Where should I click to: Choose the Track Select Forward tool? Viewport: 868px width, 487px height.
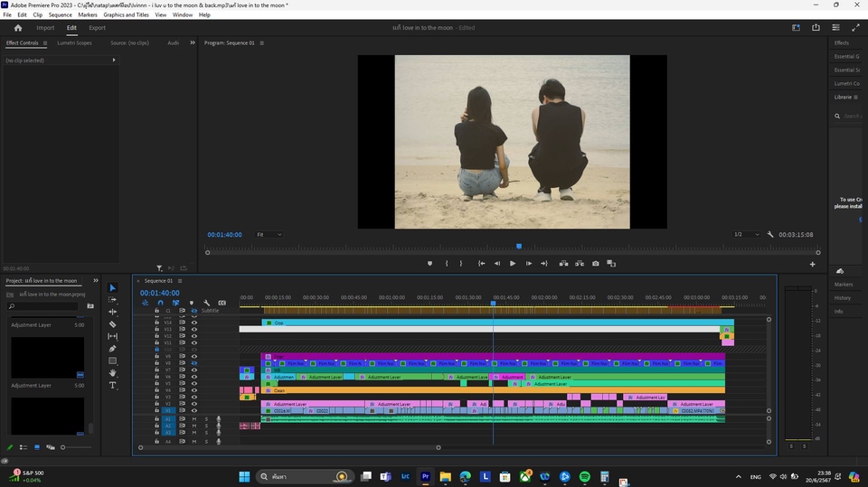click(112, 300)
